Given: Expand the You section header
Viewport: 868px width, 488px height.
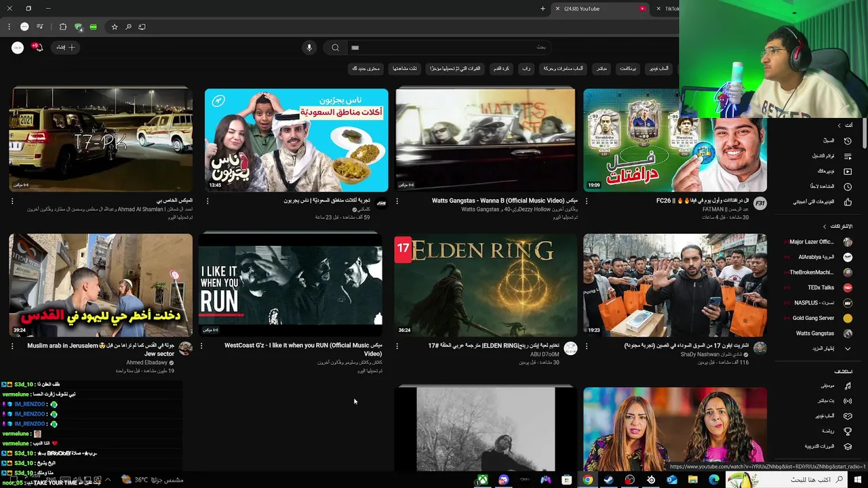Looking at the screenshot, I should 844,125.
